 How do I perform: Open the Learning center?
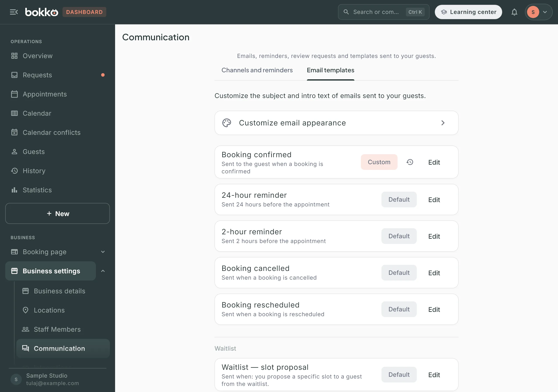pyautogui.click(x=468, y=12)
